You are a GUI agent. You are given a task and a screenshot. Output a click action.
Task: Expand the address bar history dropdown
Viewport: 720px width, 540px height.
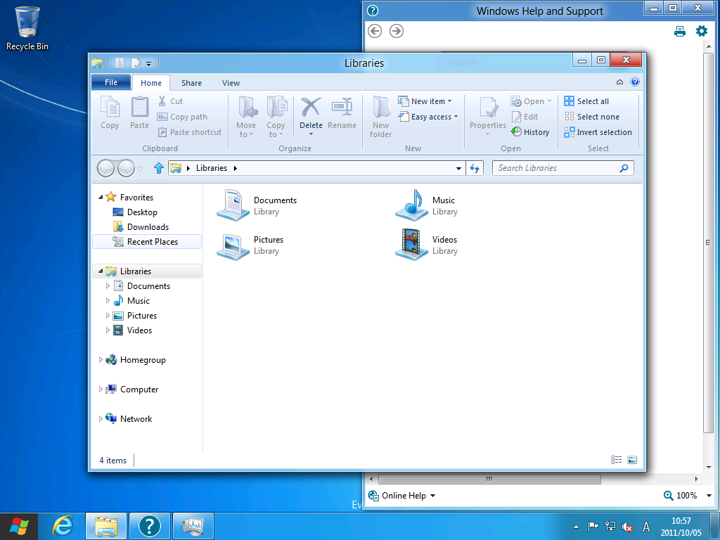(458, 168)
